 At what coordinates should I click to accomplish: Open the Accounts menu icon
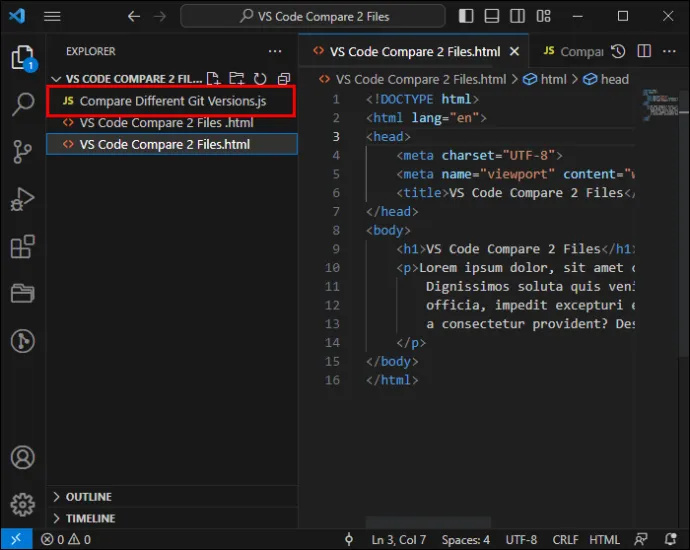(23, 457)
